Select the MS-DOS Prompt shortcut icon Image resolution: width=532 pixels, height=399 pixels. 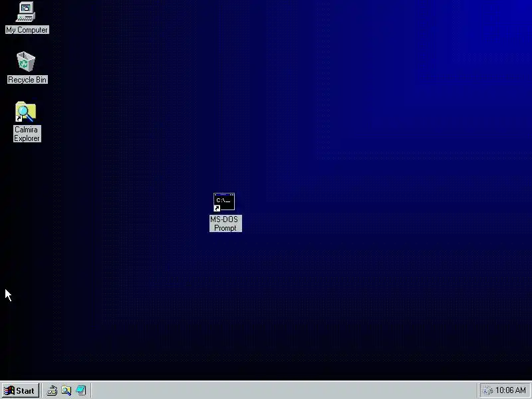(224, 202)
